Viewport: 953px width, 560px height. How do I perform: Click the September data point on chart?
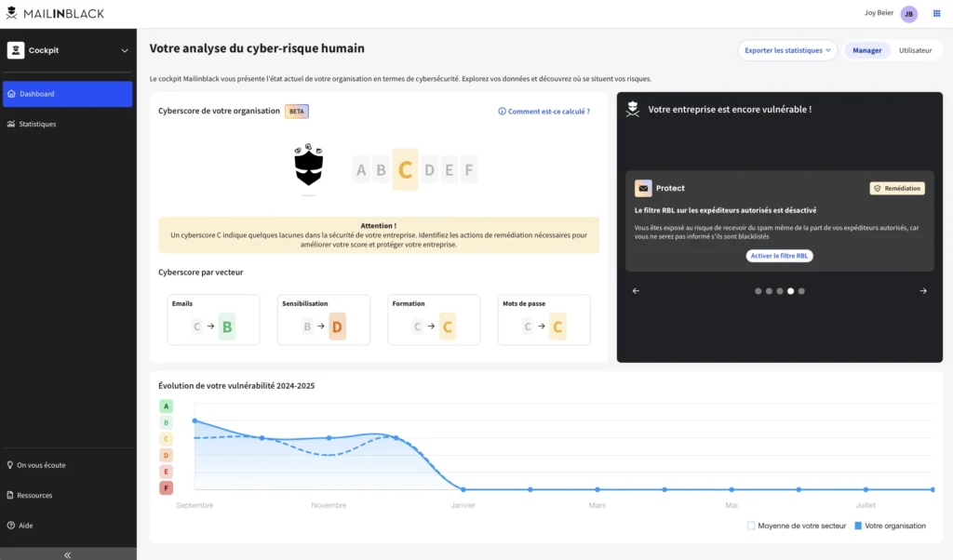point(195,420)
